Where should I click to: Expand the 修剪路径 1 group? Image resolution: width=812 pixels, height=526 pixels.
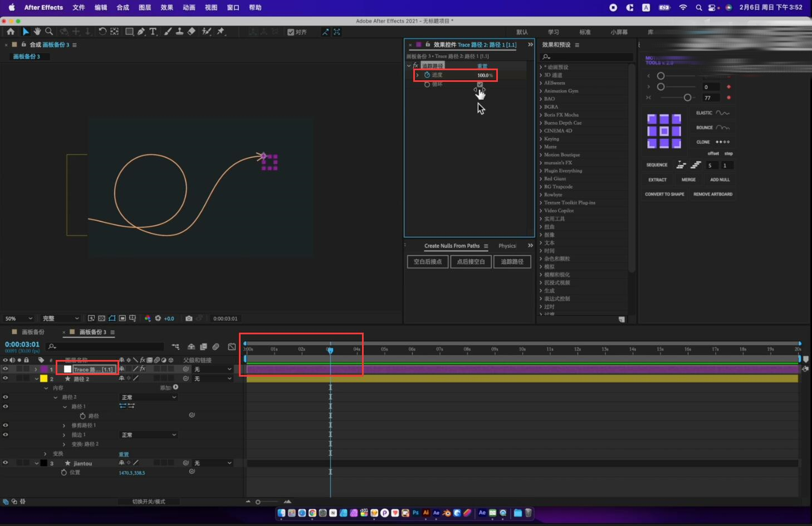pyautogui.click(x=64, y=426)
